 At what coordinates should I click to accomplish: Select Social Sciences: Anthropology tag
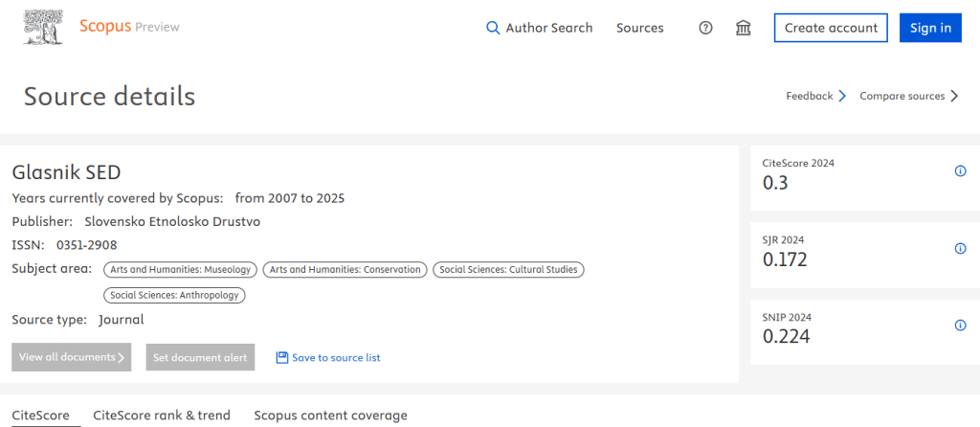(174, 295)
